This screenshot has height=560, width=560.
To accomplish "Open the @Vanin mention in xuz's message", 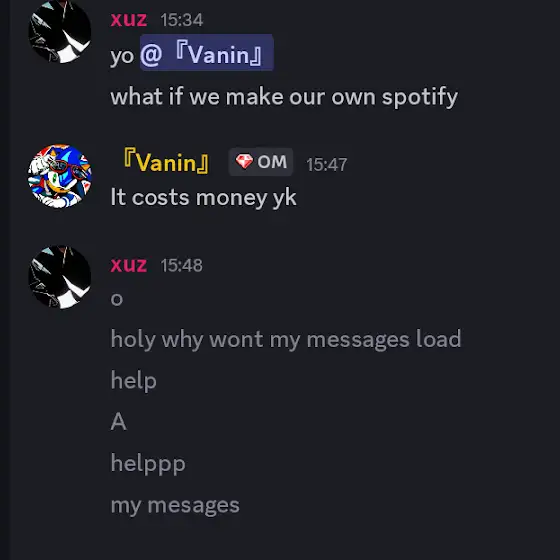I will click(x=206, y=52).
